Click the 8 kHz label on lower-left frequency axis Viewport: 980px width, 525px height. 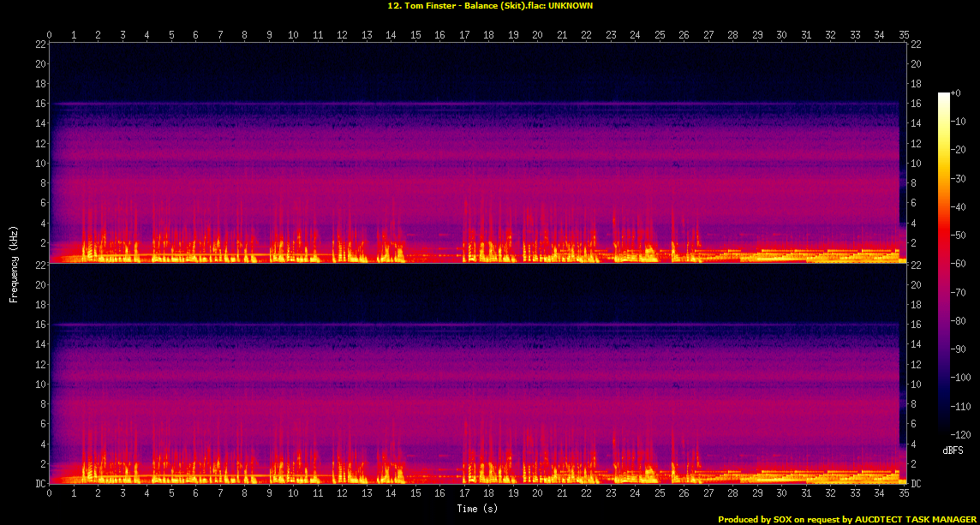(42, 404)
